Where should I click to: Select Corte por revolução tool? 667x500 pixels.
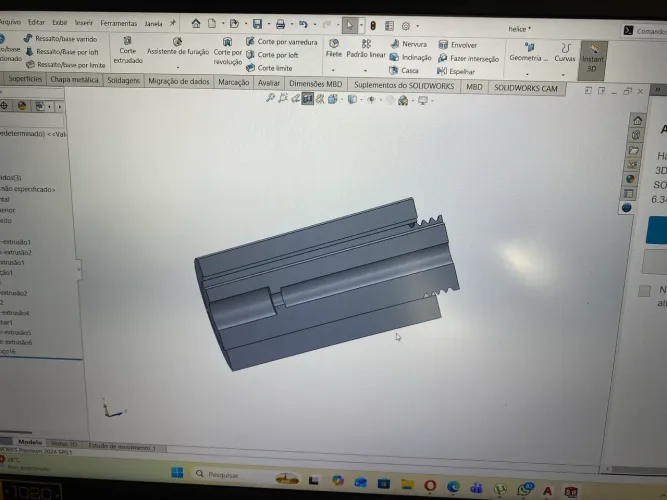pos(228,51)
